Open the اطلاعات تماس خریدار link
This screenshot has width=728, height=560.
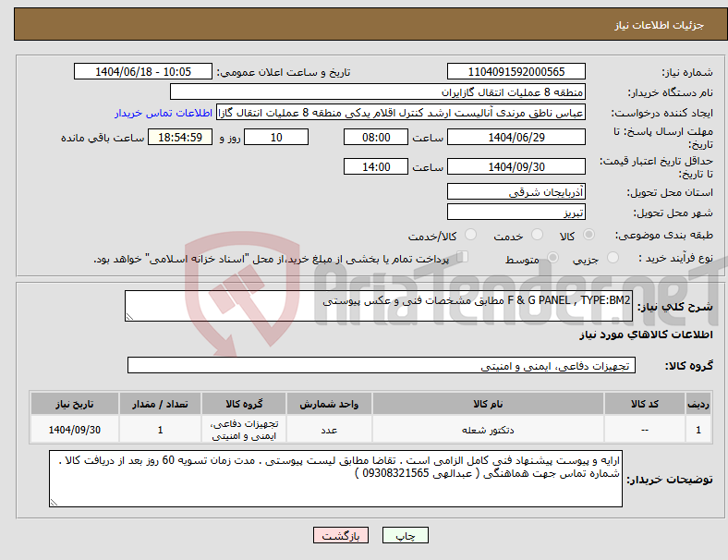(164, 113)
